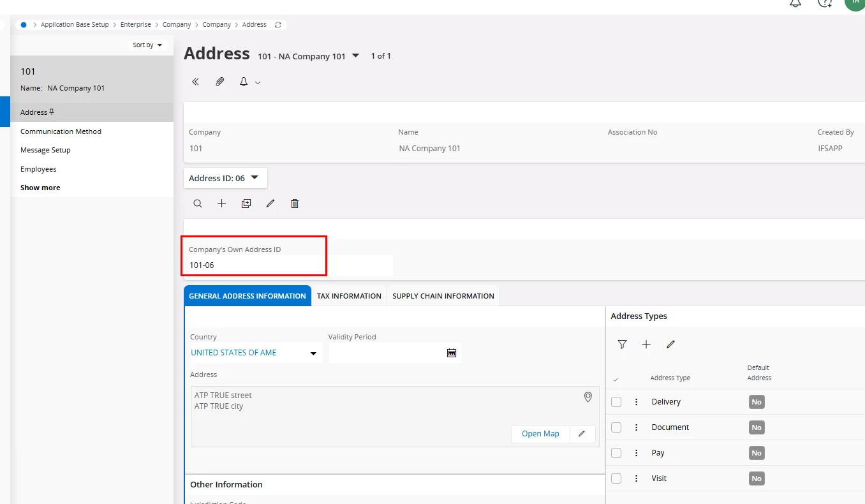Click the 'IFSAPP' Created By value

point(830,149)
